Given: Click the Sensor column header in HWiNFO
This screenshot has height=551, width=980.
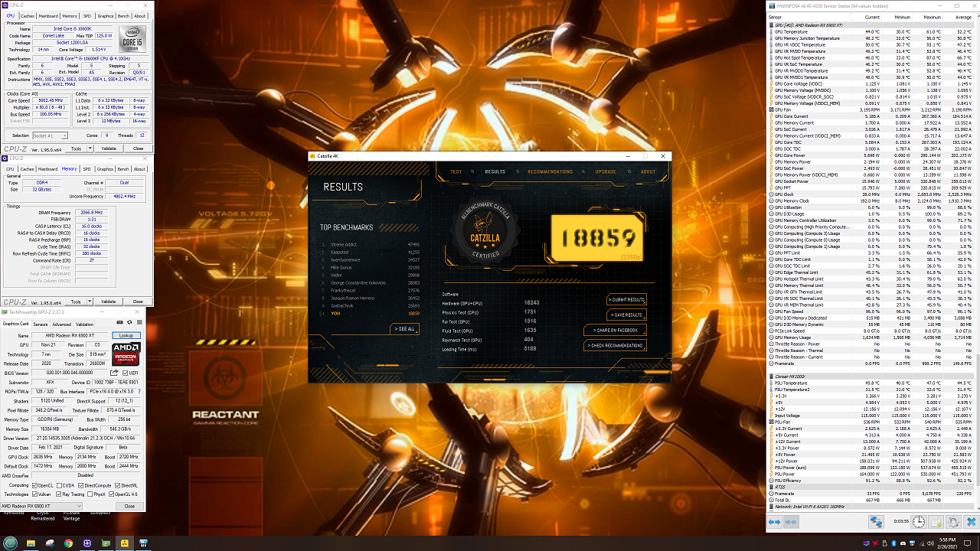Looking at the screenshot, I should pyautogui.click(x=776, y=16).
